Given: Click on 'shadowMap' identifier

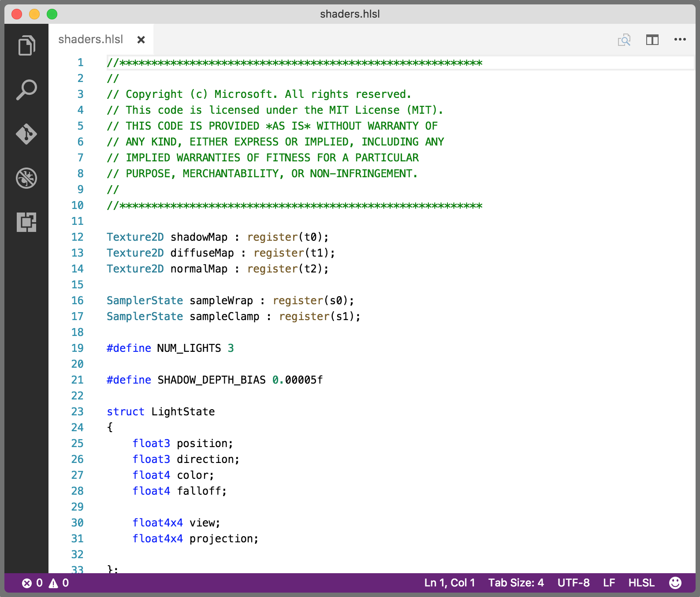Looking at the screenshot, I should click(199, 237).
